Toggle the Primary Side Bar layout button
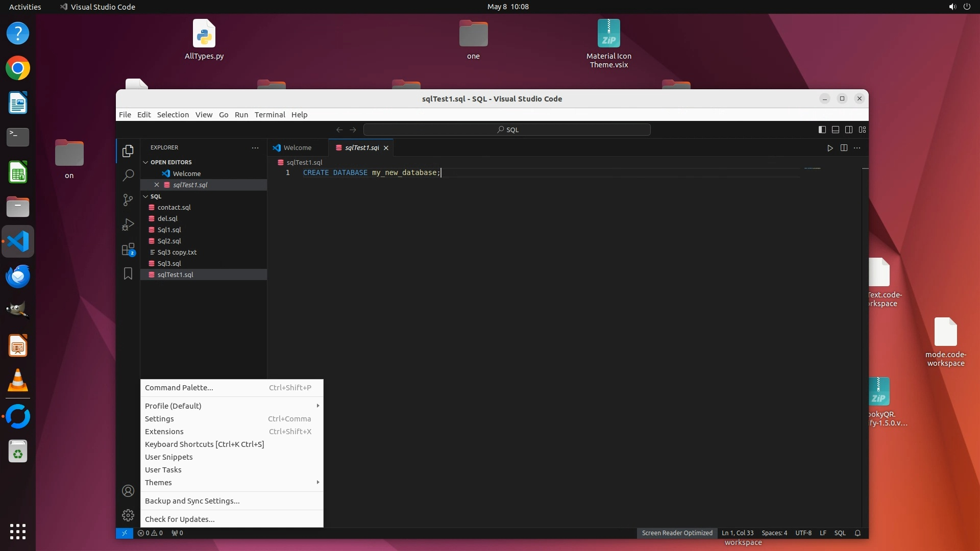 pos(822,130)
